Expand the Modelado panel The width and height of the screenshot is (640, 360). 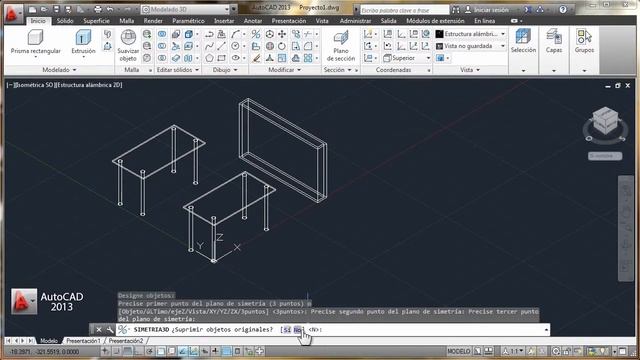[59, 70]
